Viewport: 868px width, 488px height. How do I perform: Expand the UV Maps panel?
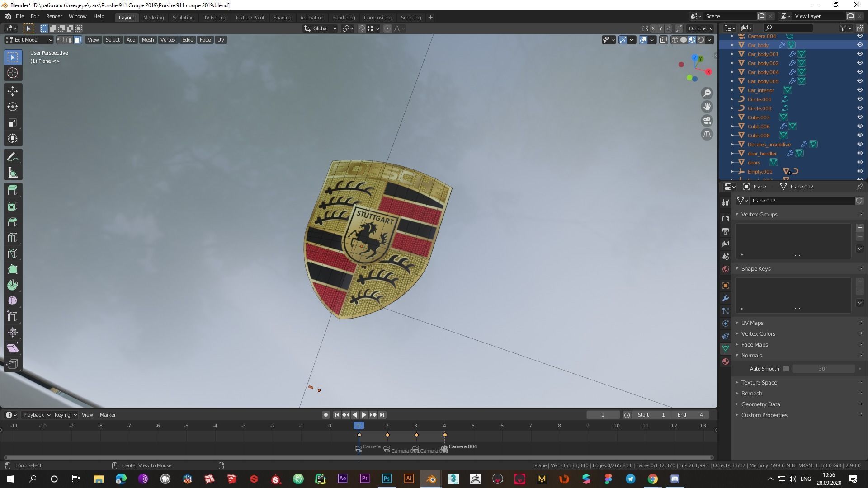(x=752, y=323)
